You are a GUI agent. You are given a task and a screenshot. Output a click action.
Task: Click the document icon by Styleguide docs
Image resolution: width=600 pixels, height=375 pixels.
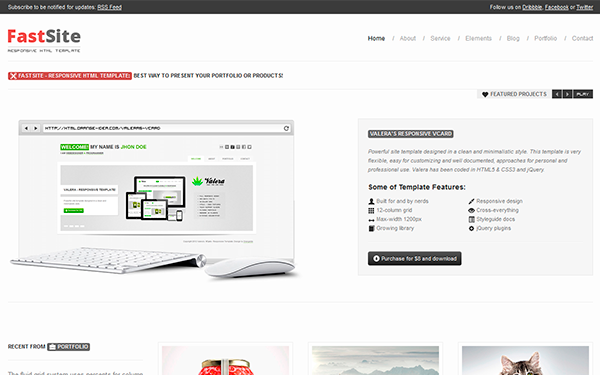pyautogui.click(x=471, y=219)
